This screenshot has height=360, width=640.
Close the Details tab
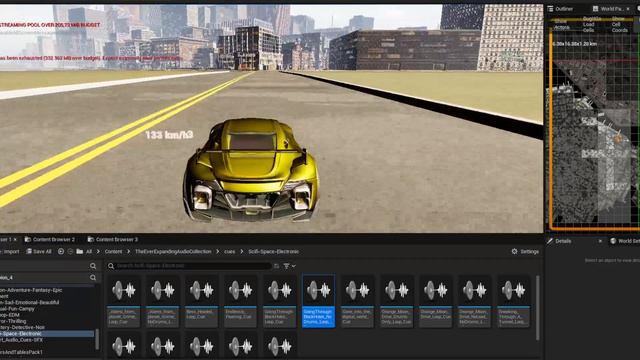600,241
